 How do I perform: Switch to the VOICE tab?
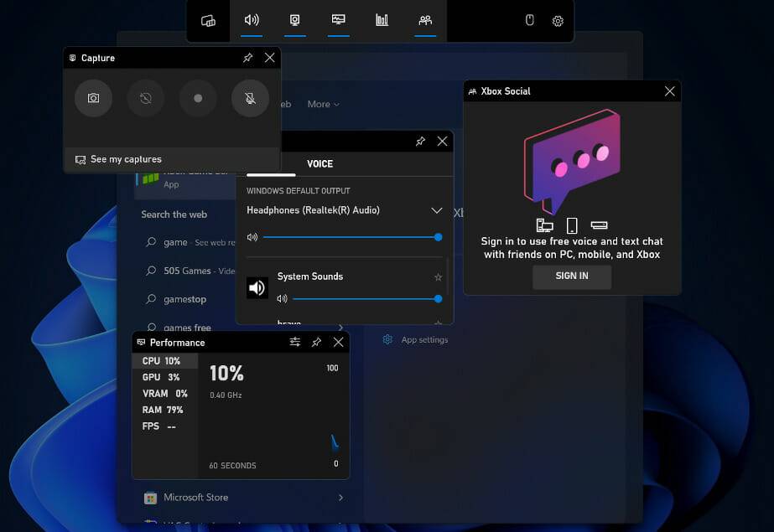pos(319,163)
